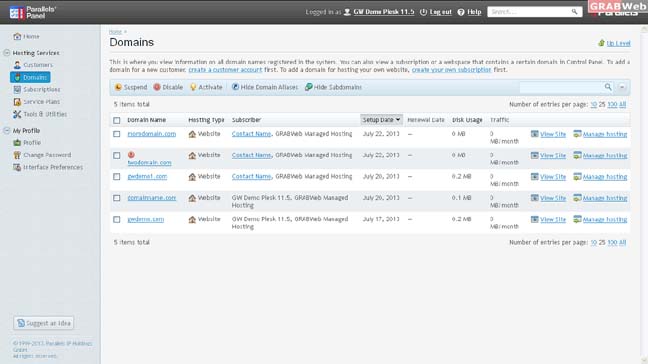Viewport: 648px width, 364px height.
Task: Show All entries per page, top pager
Action: pos(622,105)
